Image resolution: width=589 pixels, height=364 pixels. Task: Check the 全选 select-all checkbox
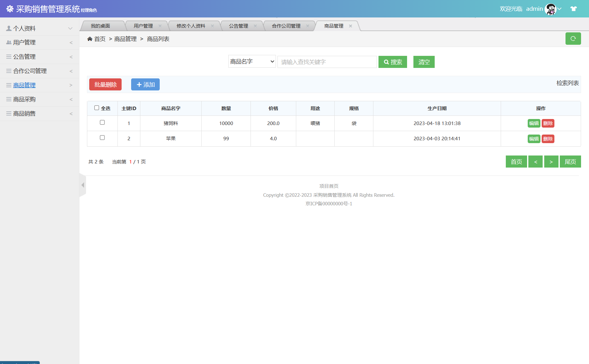(97, 108)
